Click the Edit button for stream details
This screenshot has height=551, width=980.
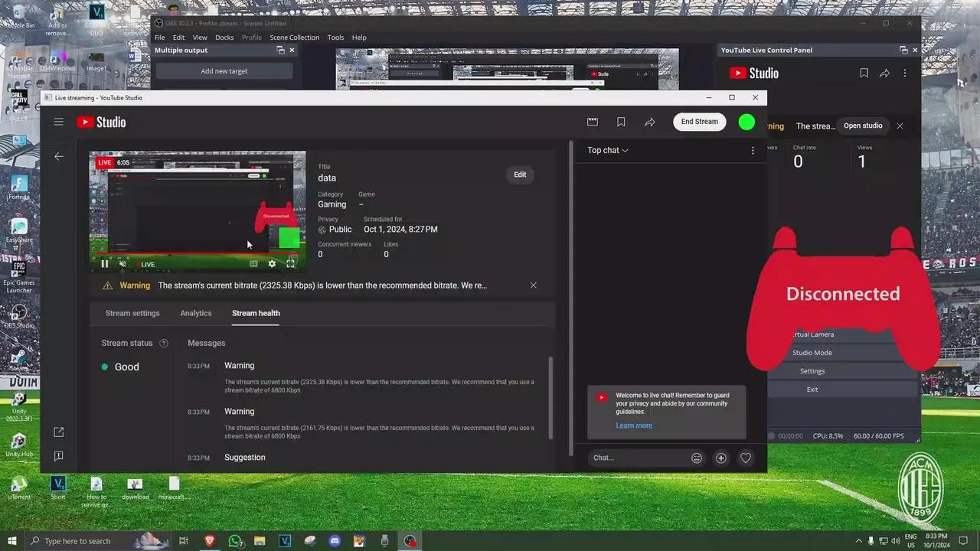(520, 174)
